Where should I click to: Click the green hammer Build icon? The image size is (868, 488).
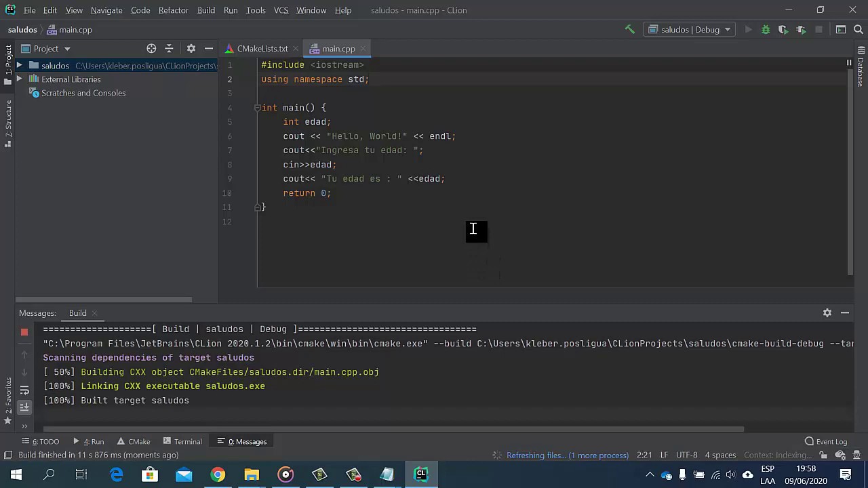coord(629,29)
